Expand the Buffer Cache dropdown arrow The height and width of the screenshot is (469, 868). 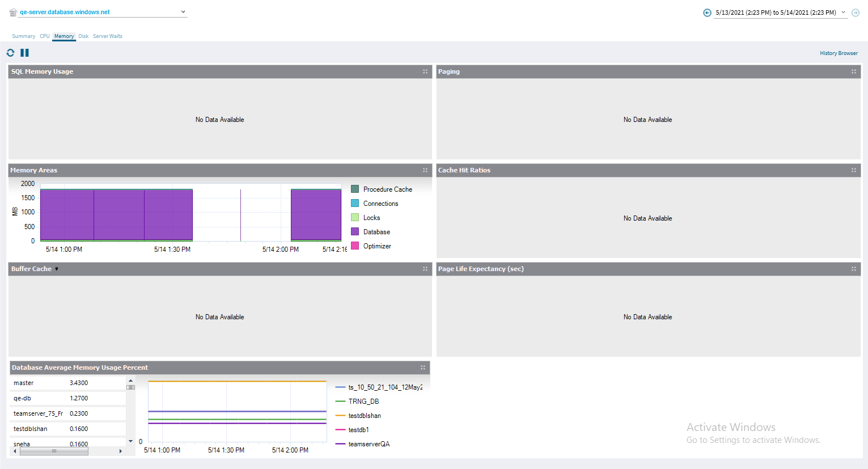click(x=57, y=269)
